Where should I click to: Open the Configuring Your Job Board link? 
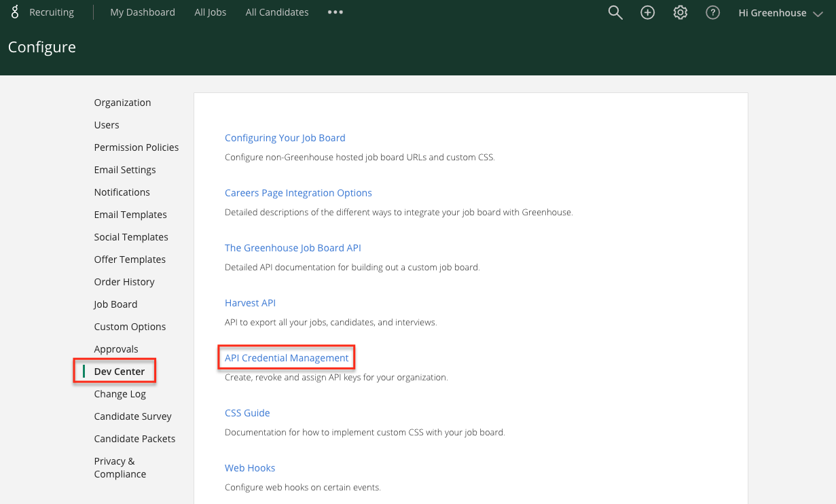[285, 138]
